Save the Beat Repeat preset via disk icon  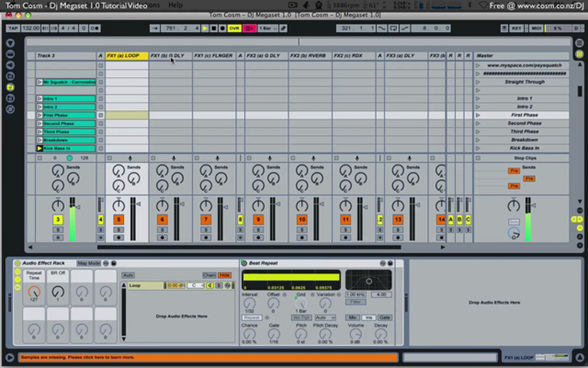point(390,263)
